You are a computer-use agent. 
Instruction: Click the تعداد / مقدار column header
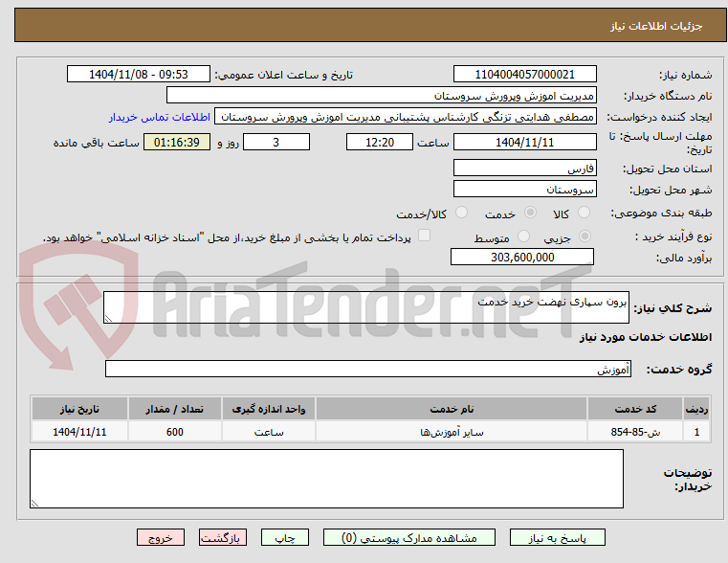click(174, 409)
